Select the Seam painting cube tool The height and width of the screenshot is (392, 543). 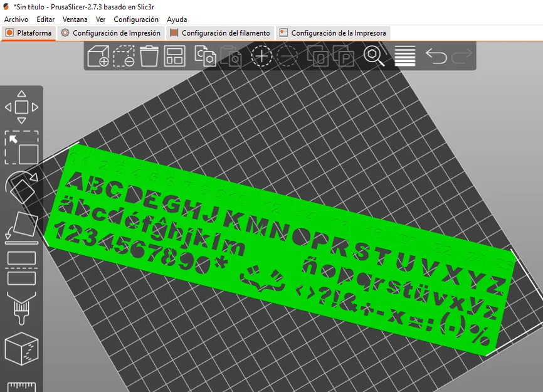coord(21,348)
